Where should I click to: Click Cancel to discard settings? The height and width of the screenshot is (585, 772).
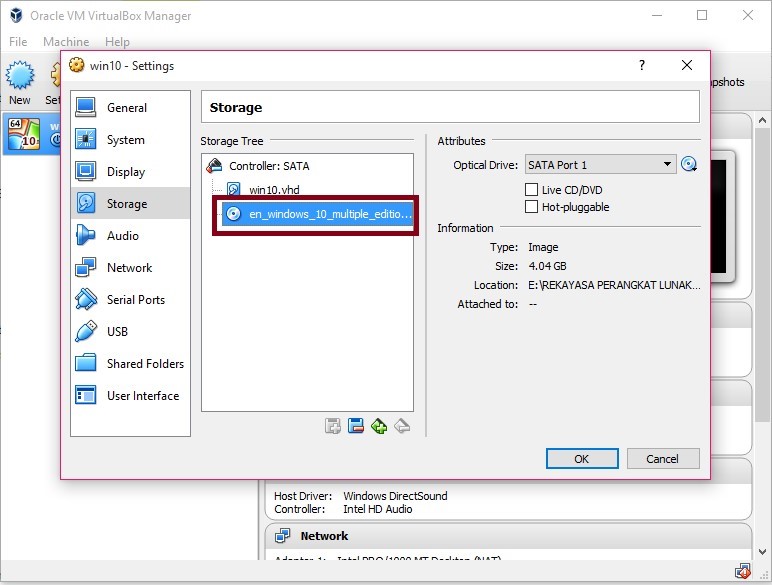click(663, 459)
